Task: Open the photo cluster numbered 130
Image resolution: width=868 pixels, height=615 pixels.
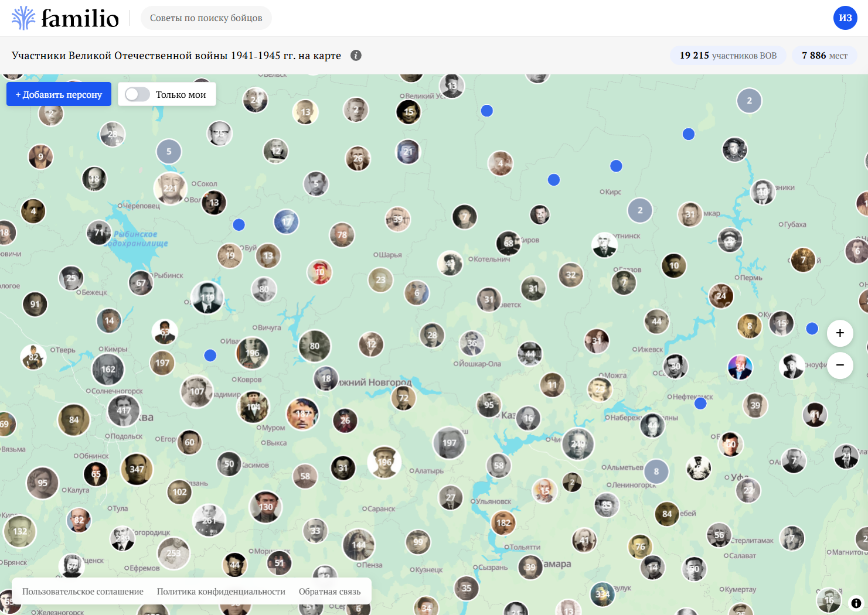Action: point(265,507)
